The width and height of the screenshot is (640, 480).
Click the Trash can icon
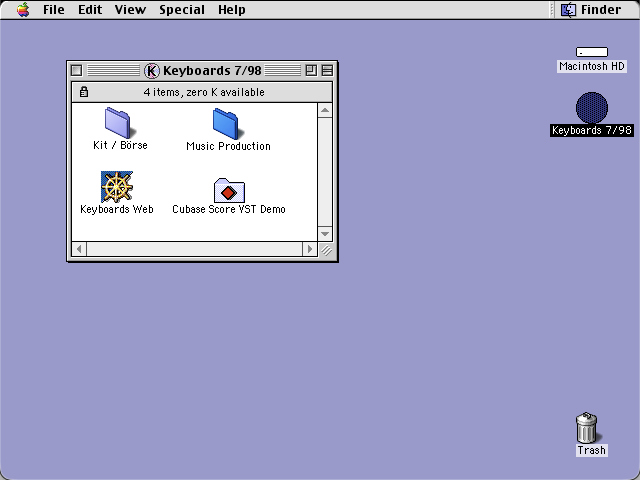[587, 428]
